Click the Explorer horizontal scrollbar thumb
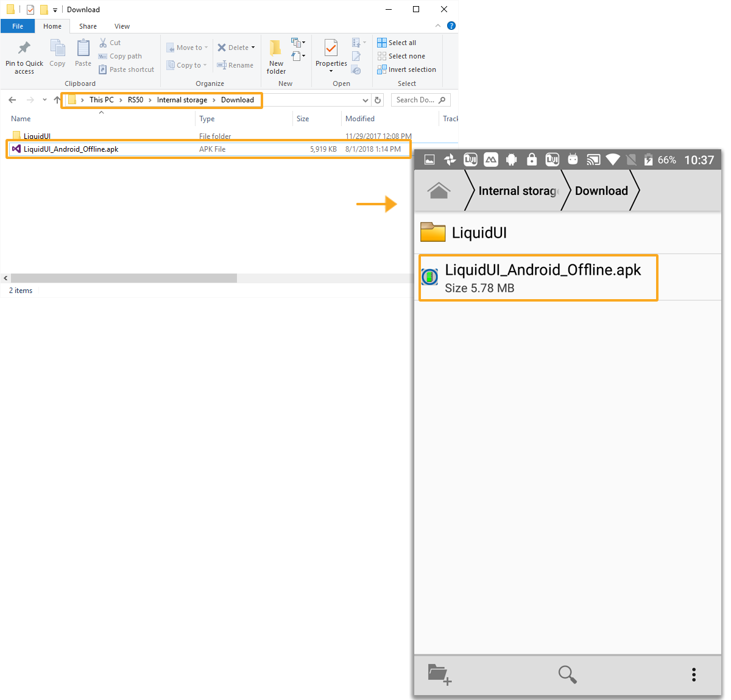731x700 pixels. [x=124, y=278]
